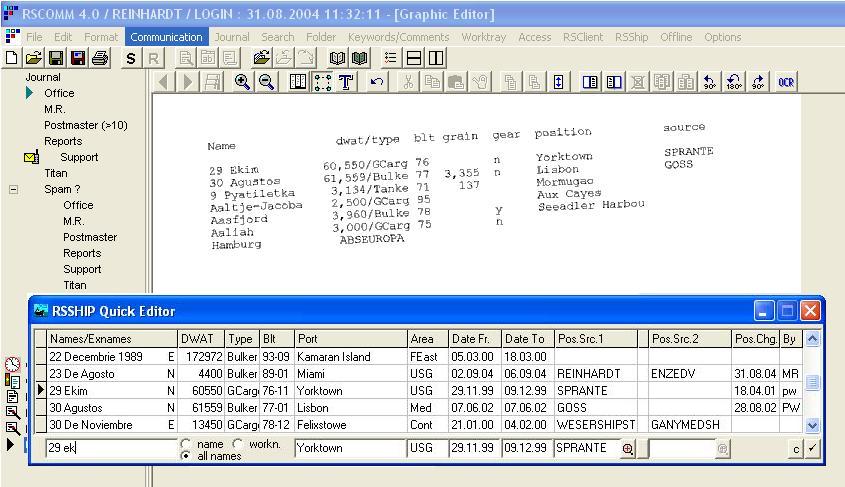Click the 'DWAT' column header
Screen dimensions: 845x487
tap(201, 339)
